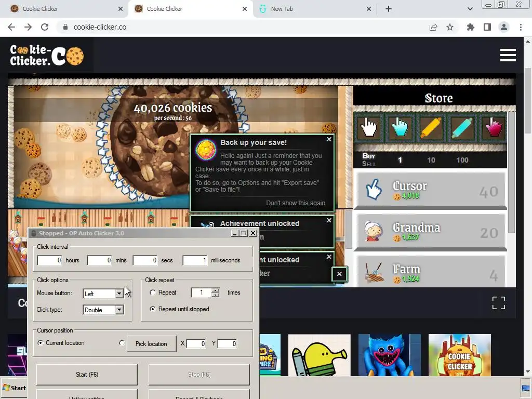Image resolution: width=532 pixels, height=399 pixels.
Task: Select the Pick location radio button
Action: pyautogui.click(x=122, y=343)
